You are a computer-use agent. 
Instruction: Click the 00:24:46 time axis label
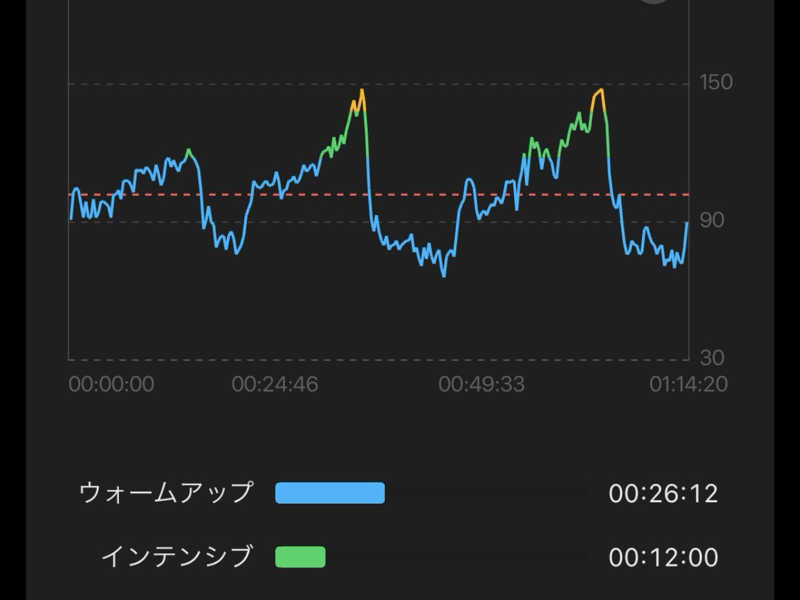pos(275,384)
